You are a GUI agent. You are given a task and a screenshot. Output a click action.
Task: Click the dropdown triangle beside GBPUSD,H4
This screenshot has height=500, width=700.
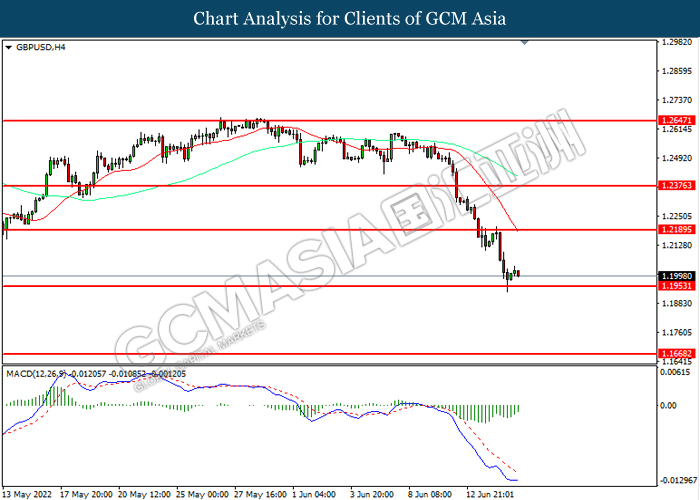8,47
